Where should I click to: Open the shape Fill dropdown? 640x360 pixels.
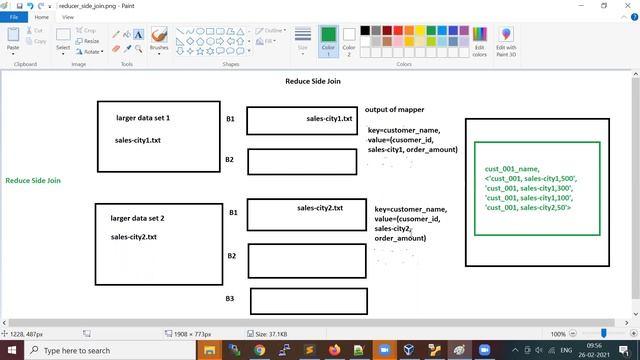(x=275, y=41)
